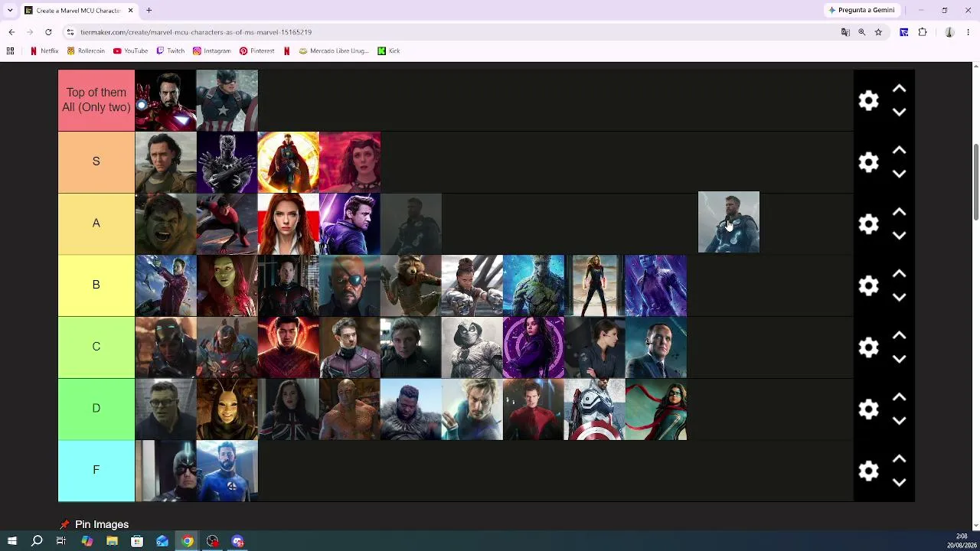Open the Windows Start menu

coord(11,541)
